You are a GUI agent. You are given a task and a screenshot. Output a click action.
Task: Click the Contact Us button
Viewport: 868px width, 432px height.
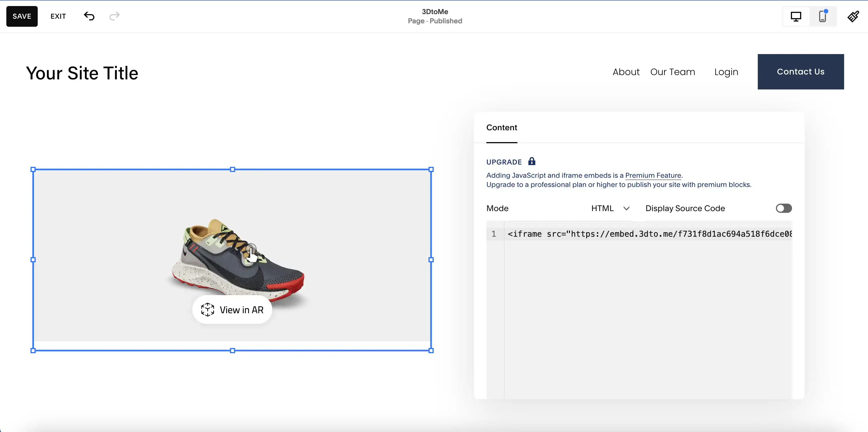pos(801,72)
